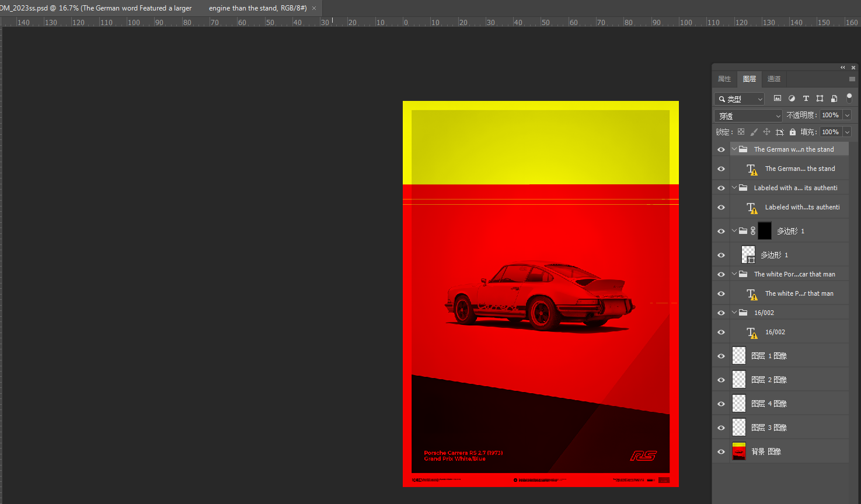This screenshot has width=861, height=504.
Task: Collapse 'The white Por...car that man' group
Action: point(734,274)
